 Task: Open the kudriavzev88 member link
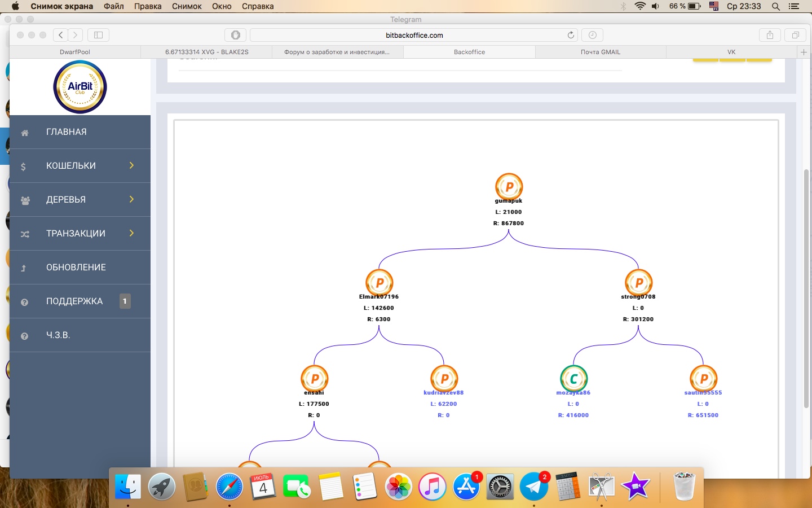tap(444, 392)
